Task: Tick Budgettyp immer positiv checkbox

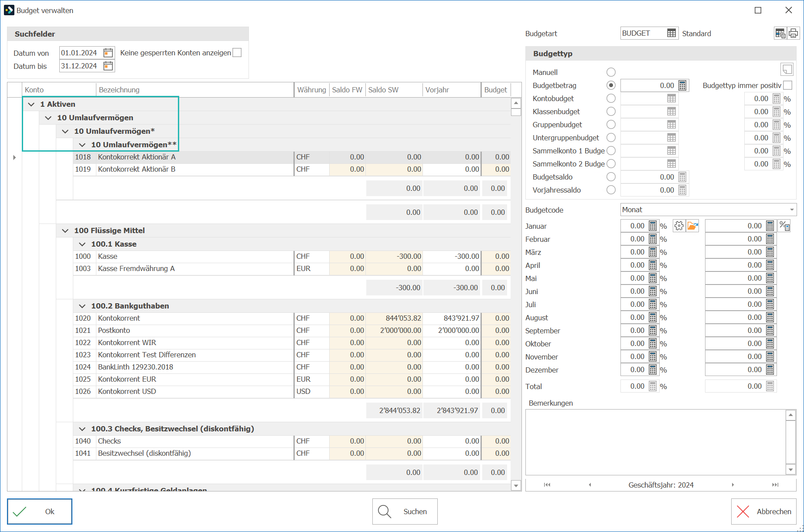Action: coord(787,85)
